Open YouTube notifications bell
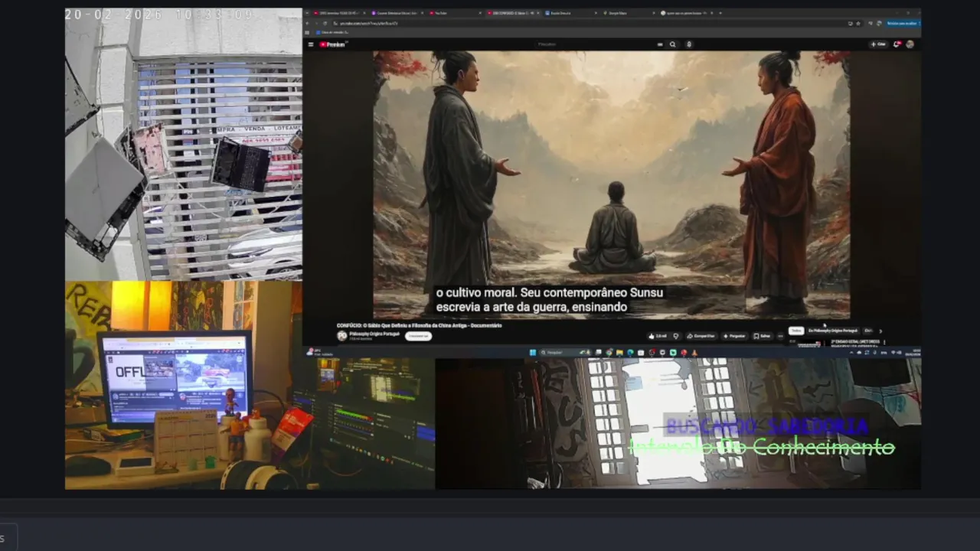980x551 pixels. pos(897,44)
